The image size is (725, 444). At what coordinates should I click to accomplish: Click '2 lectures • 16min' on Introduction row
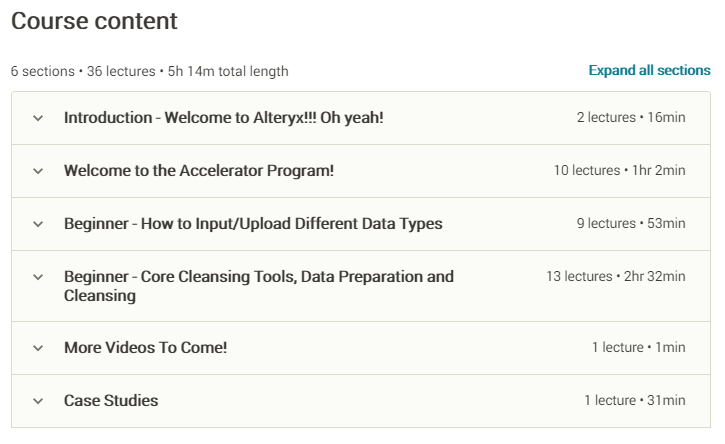631,118
